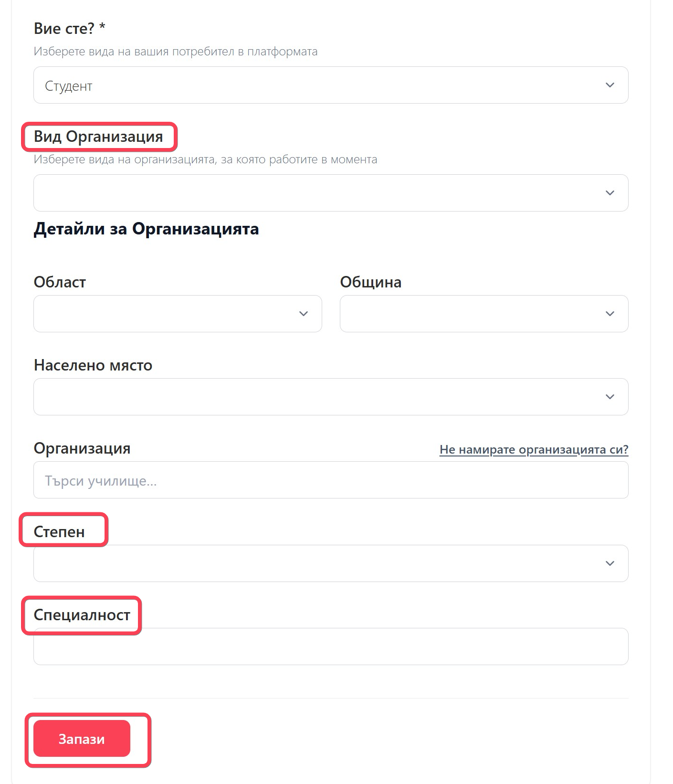The image size is (673, 784).
Task: Open the 'Вие сте?' dropdown showing Студент
Action: tap(331, 85)
